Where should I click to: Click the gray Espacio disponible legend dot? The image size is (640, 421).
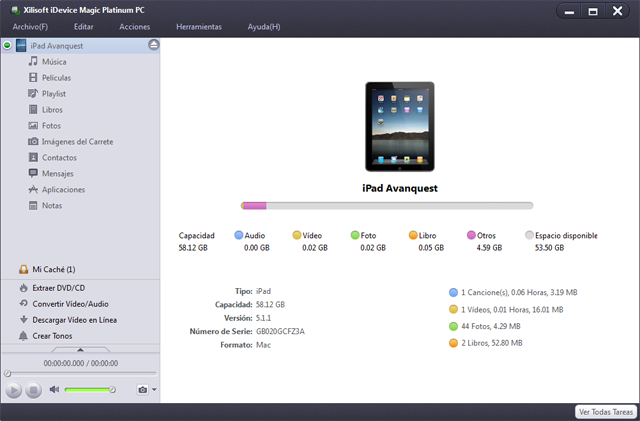click(529, 235)
